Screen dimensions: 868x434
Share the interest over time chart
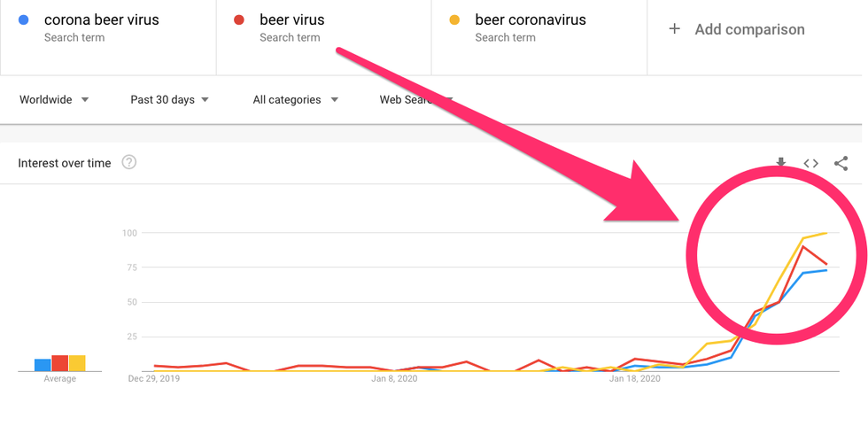[x=841, y=163]
